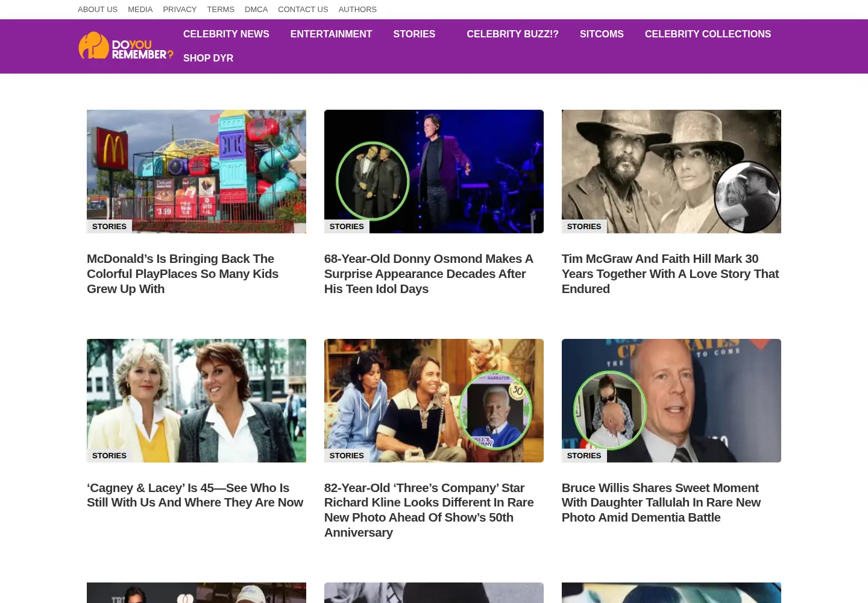Open the 'Cagney & Lacey' Is 45 headline

coord(195,495)
